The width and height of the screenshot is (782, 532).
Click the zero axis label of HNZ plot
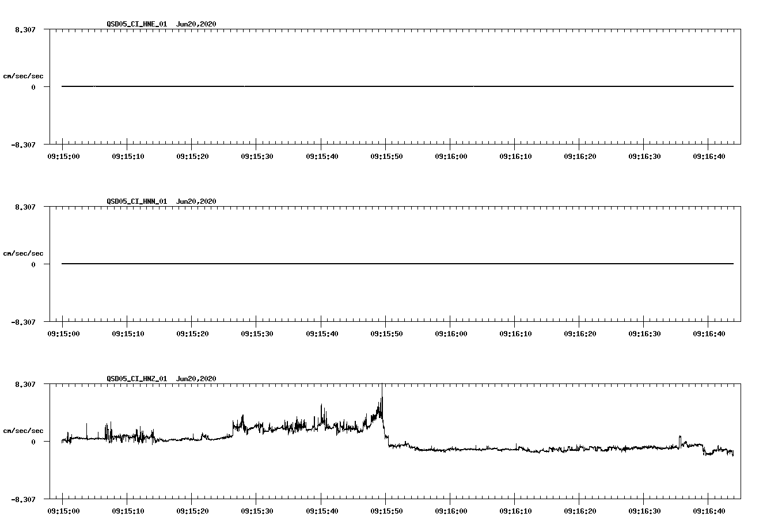tap(33, 442)
